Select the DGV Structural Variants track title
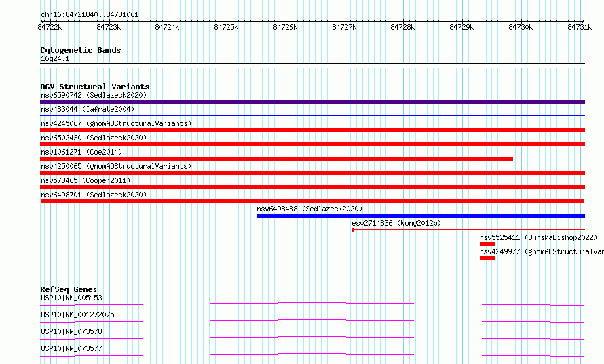 [x=95, y=87]
